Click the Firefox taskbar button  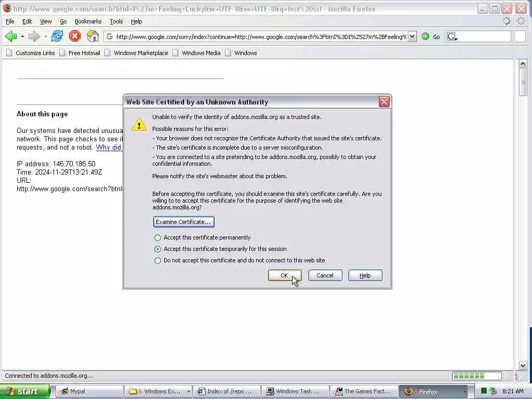pos(433,391)
